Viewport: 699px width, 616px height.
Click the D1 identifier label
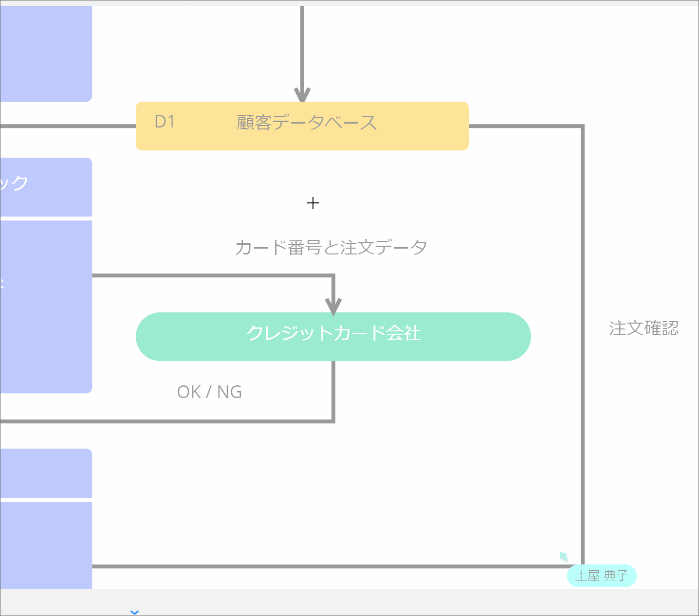(x=165, y=122)
